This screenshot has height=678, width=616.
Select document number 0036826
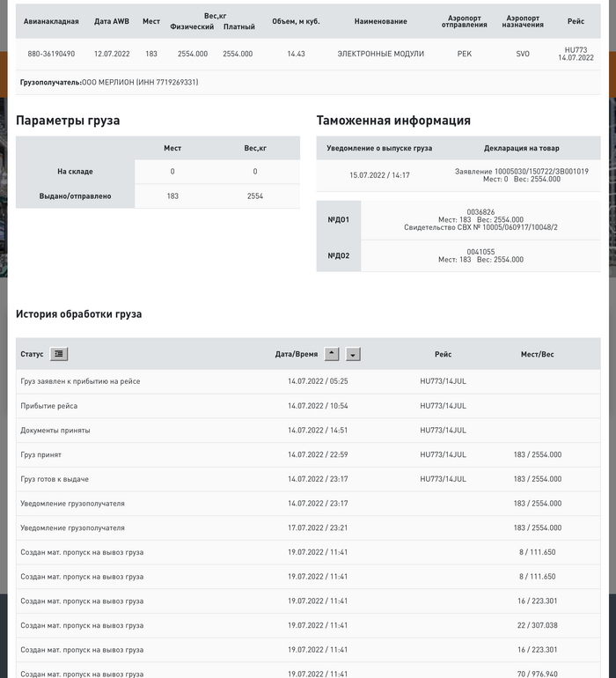point(480,212)
